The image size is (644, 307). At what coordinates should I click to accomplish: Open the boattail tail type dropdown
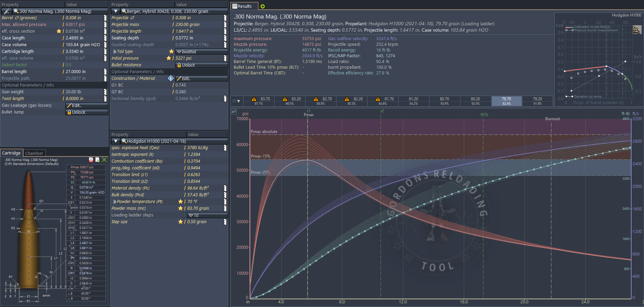[201, 52]
